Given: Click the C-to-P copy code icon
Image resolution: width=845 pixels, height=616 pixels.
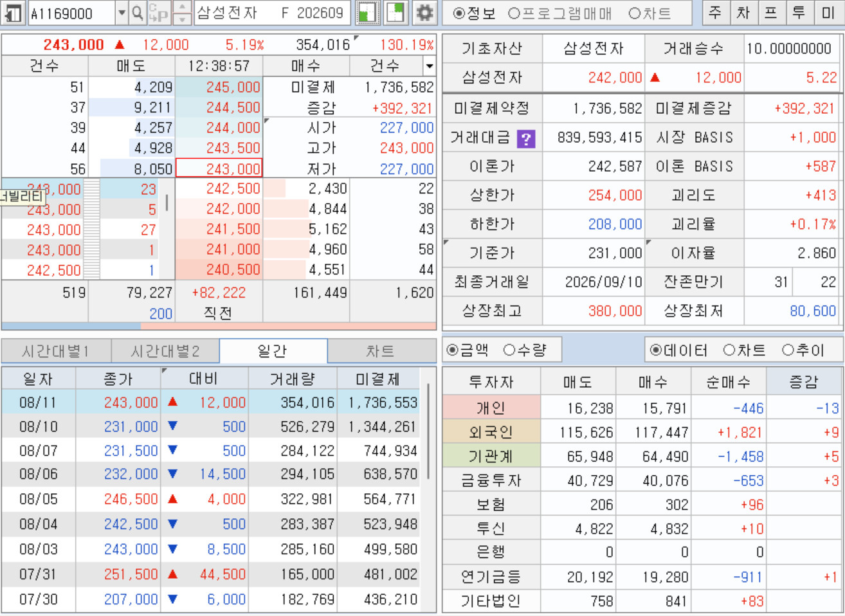Looking at the screenshot, I should click(158, 13).
